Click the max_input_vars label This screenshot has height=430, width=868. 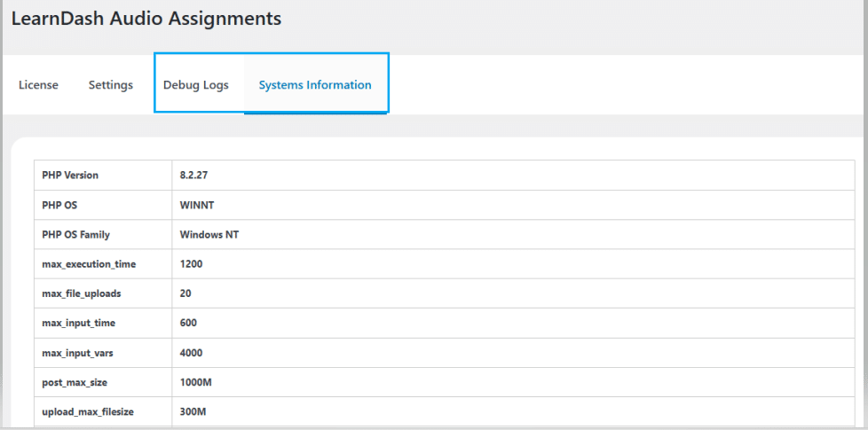click(x=77, y=353)
